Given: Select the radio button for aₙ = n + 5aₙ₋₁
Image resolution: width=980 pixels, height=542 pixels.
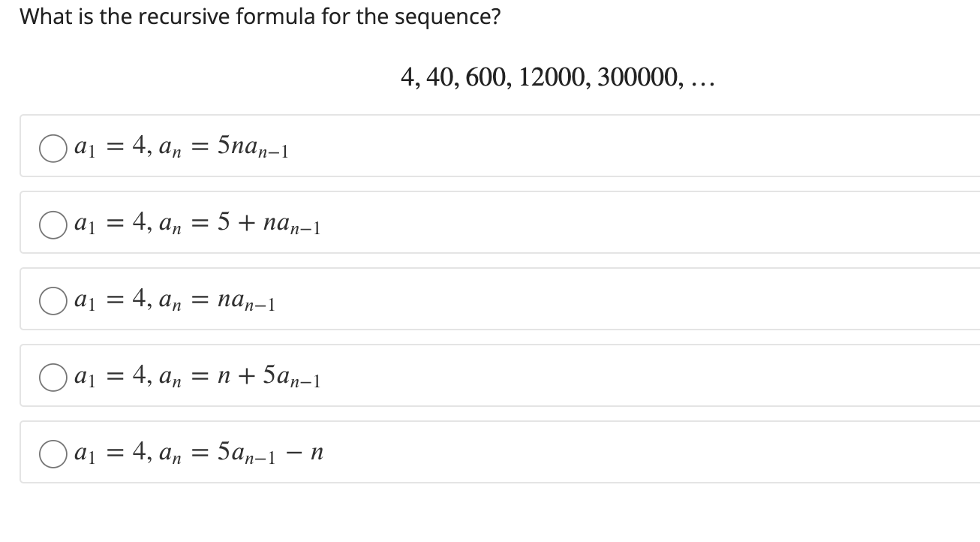Looking at the screenshot, I should [53, 378].
